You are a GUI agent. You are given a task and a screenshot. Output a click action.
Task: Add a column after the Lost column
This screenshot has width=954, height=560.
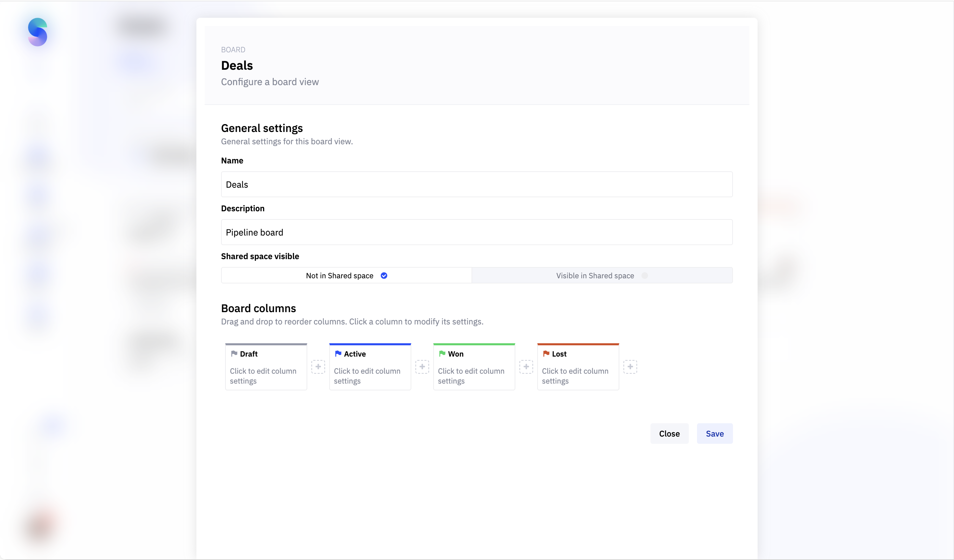point(630,367)
